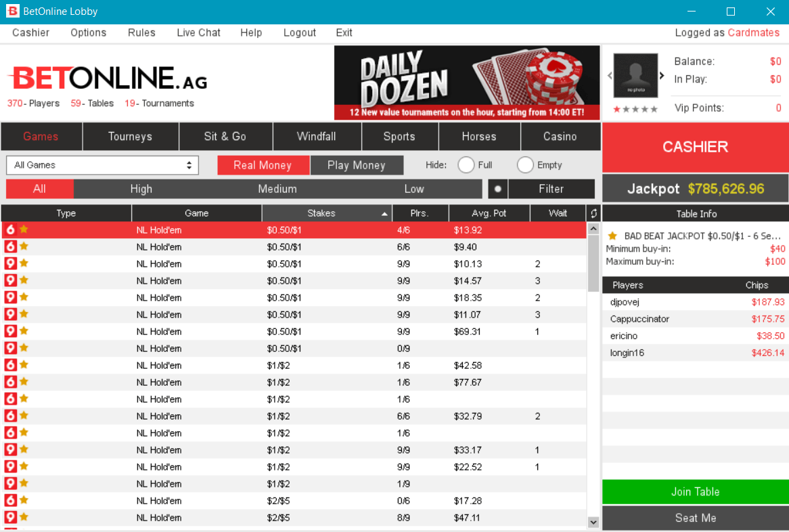Toggle the small circle next to Filter

pyautogui.click(x=497, y=189)
